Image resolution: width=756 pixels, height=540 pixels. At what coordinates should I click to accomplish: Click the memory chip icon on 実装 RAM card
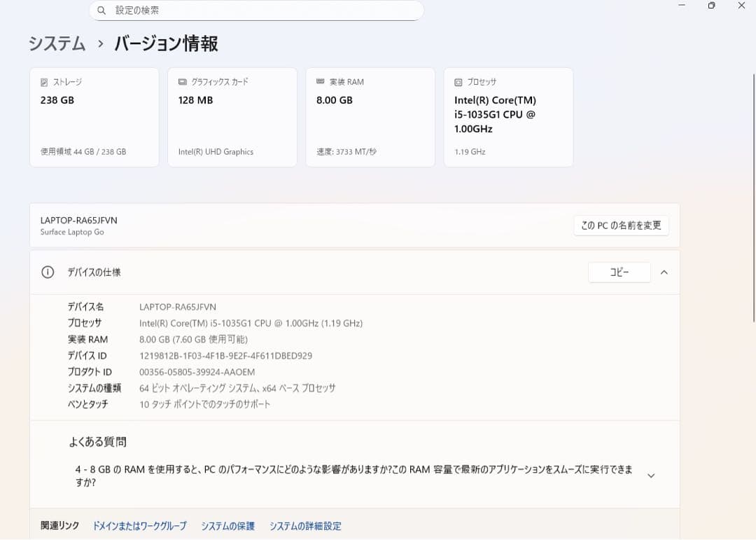tap(321, 81)
